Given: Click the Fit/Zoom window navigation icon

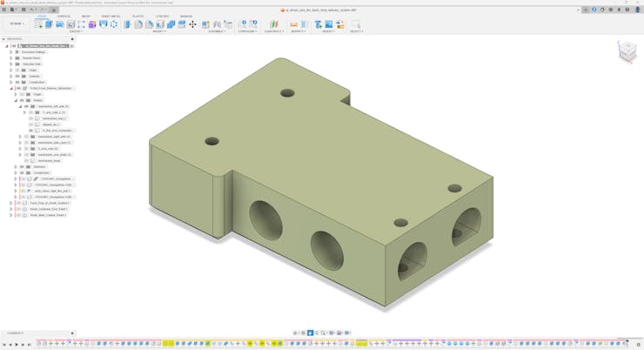Looking at the screenshot, I should click(x=323, y=333).
